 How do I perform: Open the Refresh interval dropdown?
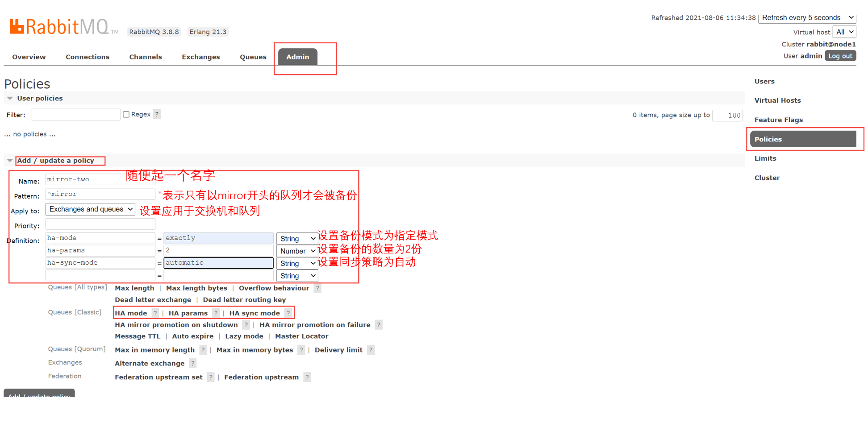click(x=807, y=18)
